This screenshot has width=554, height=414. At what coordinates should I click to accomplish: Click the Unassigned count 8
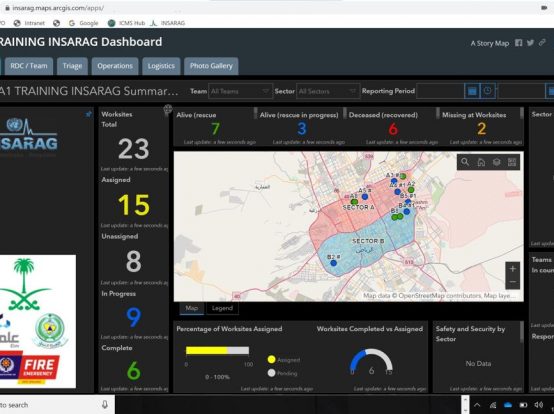[x=134, y=261]
